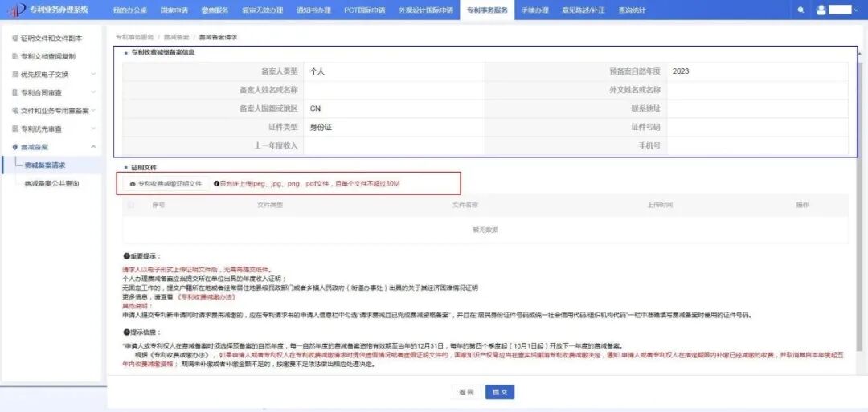Image resolution: width=868 pixels, height=412 pixels.
Task: Expand the 优先权电子交换 submenu chevron
Action: 93,75
